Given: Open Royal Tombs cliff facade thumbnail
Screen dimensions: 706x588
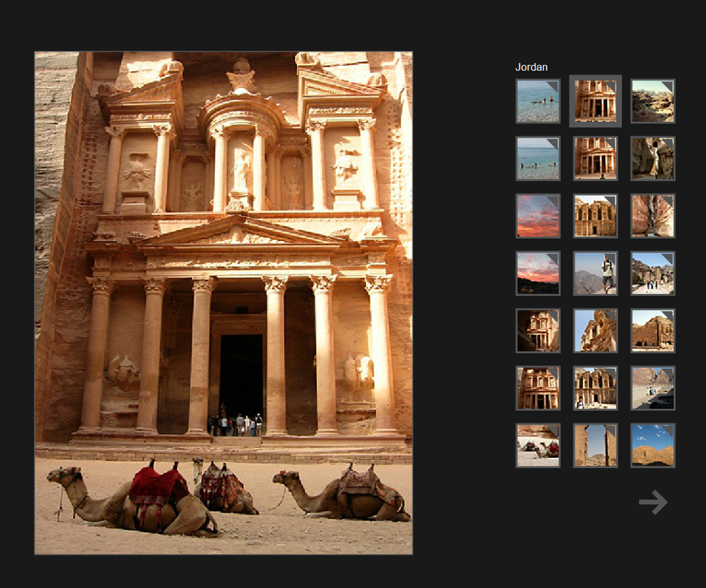Looking at the screenshot, I should tap(653, 331).
